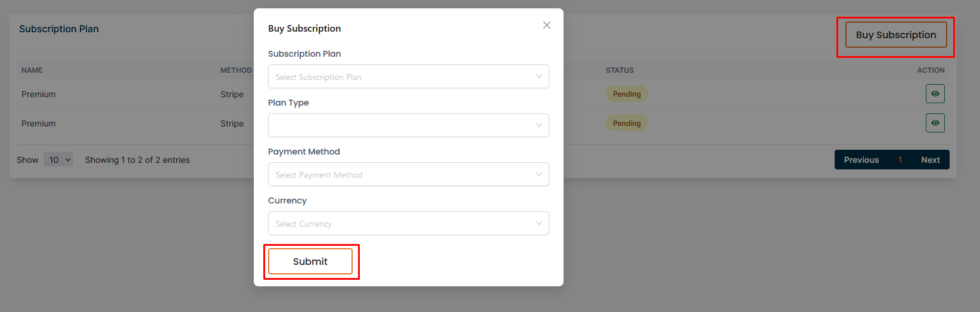View first Premium subscription eye icon
The image size is (980, 312).
click(x=935, y=94)
